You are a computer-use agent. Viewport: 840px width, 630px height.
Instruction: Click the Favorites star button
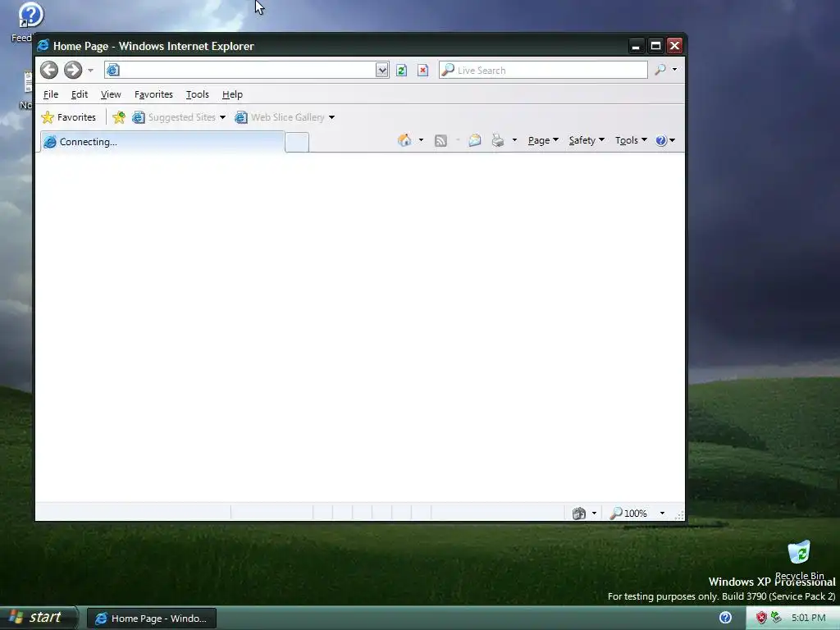(x=69, y=117)
